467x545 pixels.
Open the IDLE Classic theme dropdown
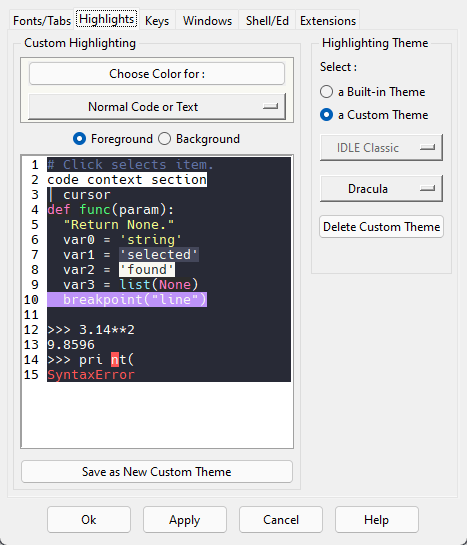click(381, 148)
